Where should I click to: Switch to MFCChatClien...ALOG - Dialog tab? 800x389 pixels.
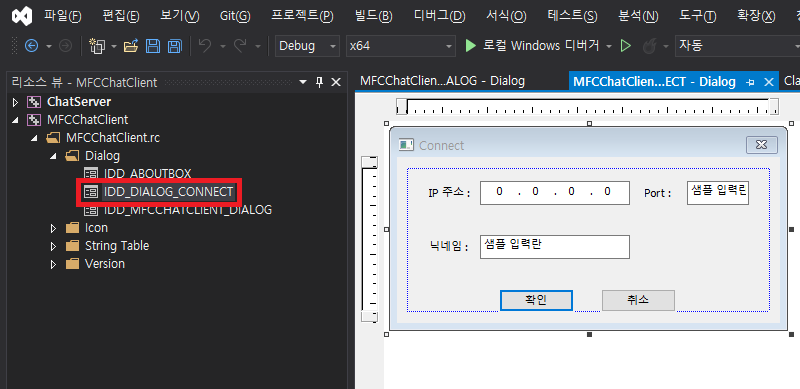click(x=442, y=81)
